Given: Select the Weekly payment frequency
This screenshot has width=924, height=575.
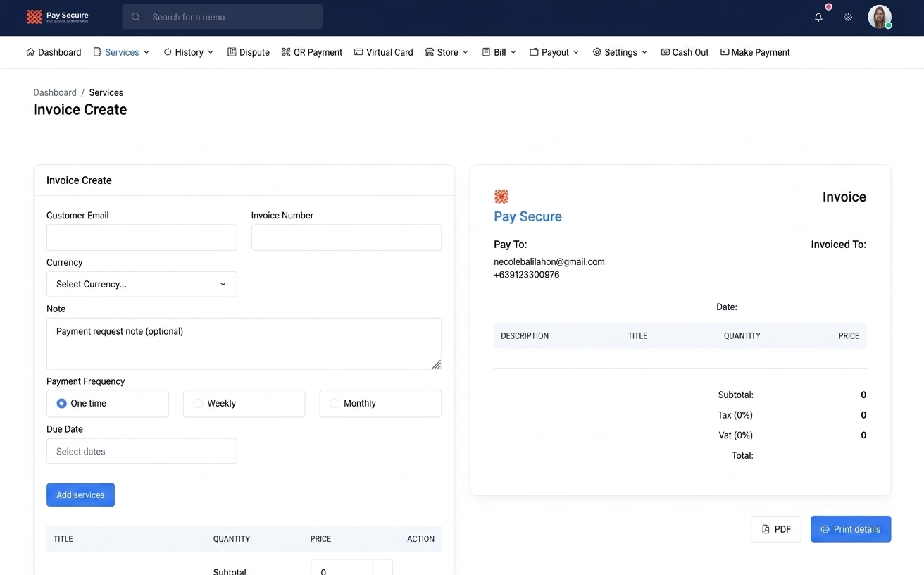Looking at the screenshot, I should [x=244, y=404].
